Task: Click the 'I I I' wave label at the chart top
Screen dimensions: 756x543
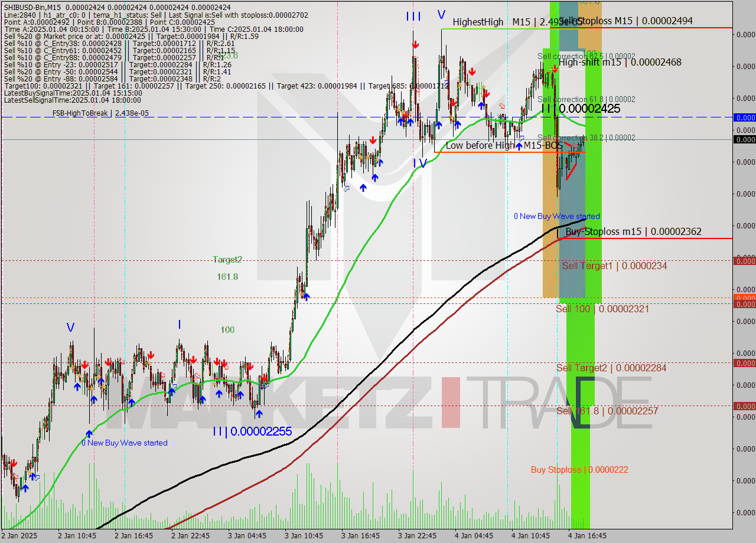Action: coord(413,17)
